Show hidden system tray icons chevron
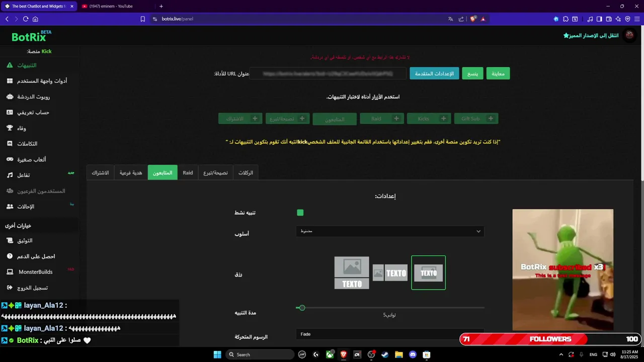The image size is (644, 362). [561, 354]
